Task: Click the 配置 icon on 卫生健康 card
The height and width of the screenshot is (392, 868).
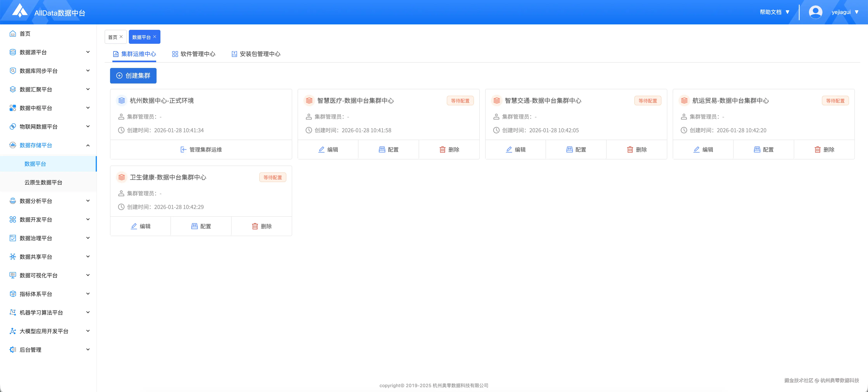Action: pos(194,226)
